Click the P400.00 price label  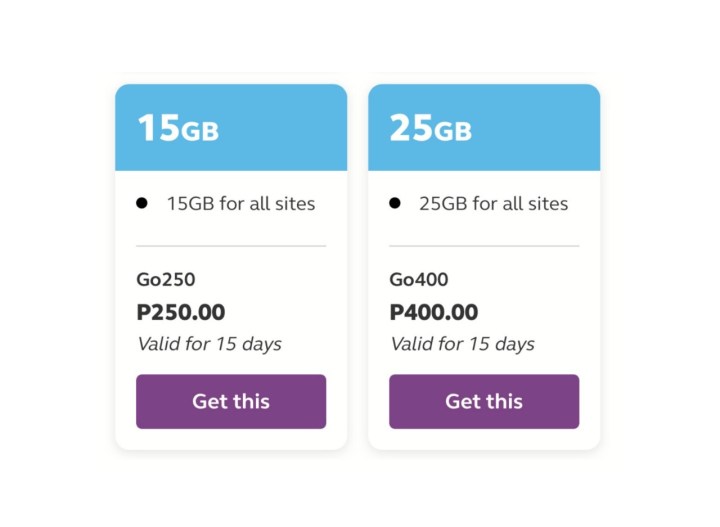[x=434, y=313]
